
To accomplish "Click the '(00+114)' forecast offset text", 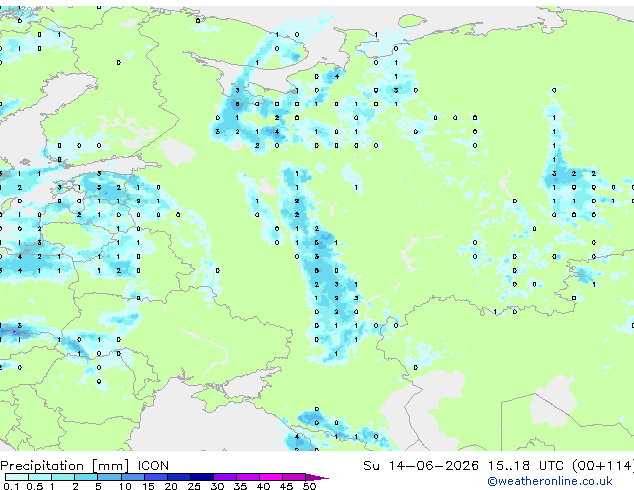I will click(x=603, y=466).
